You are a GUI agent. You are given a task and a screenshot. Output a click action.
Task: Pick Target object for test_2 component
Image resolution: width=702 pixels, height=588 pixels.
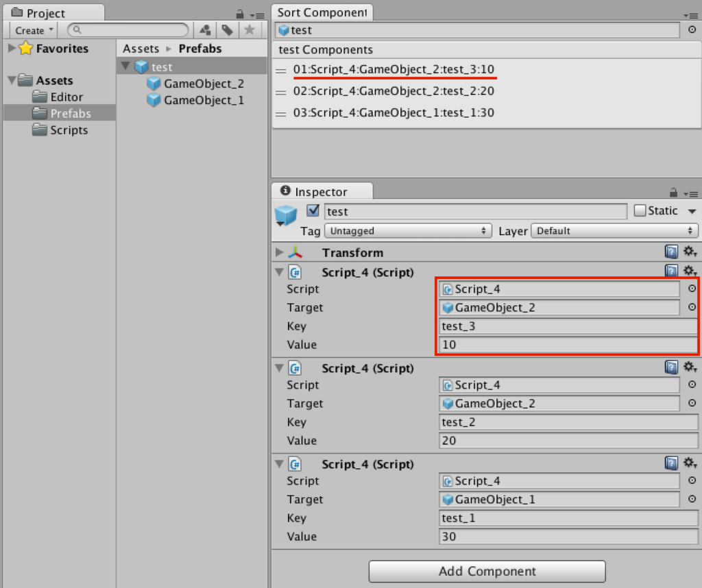point(692,403)
